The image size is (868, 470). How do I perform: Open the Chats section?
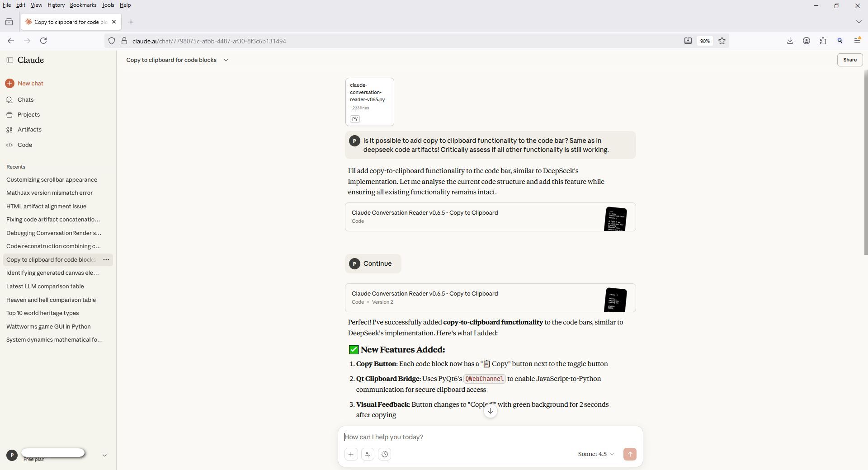click(x=25, y=100)
